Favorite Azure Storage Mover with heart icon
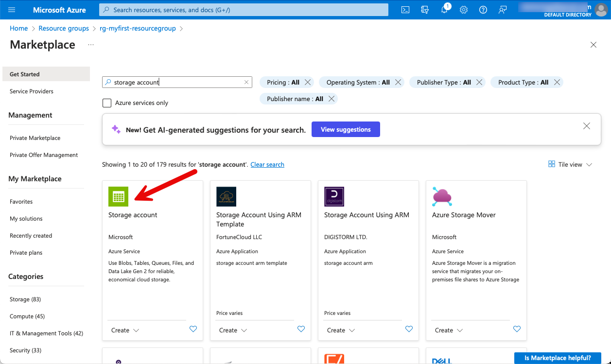611x364 pixels. (517, 329)
